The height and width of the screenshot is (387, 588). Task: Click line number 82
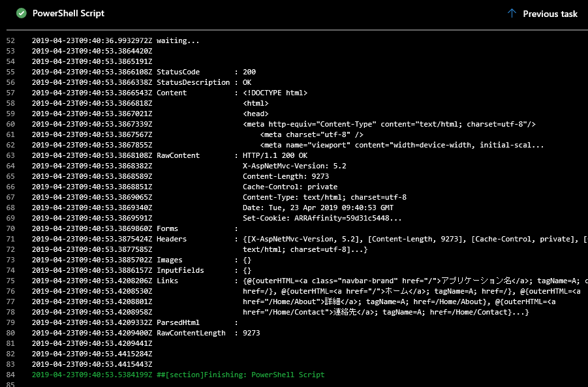10,354
